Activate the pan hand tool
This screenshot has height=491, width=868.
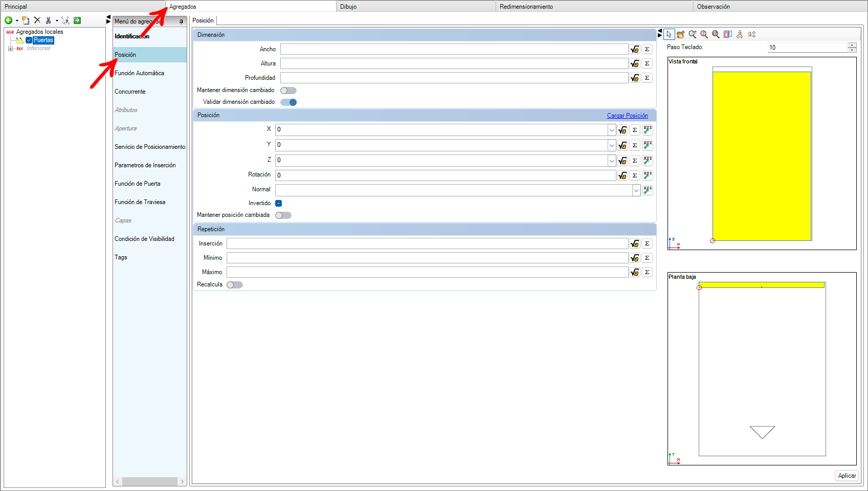pyautogui.click(x=681, y=34)
